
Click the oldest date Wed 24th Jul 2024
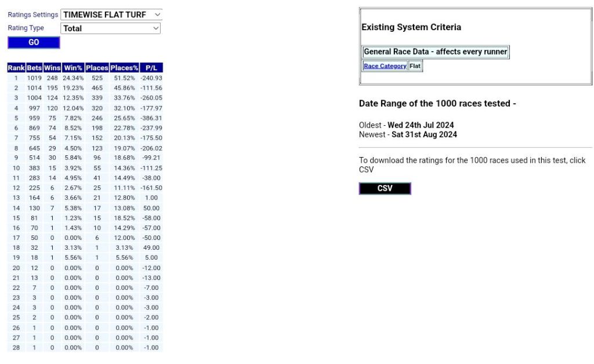pos(421,125)
